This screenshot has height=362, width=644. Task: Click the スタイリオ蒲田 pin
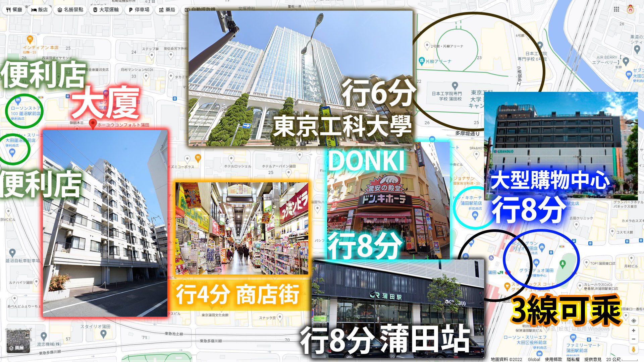[103, 334]
